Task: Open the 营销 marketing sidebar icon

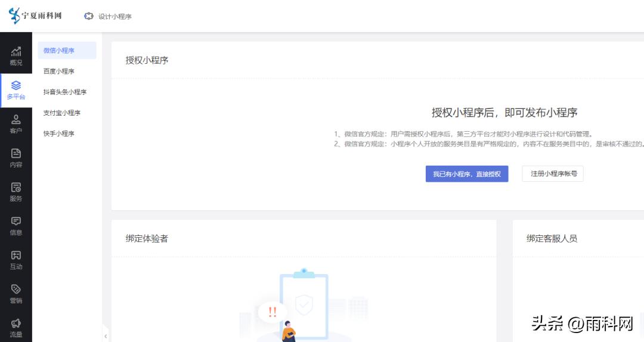Action: click(16, 294)
